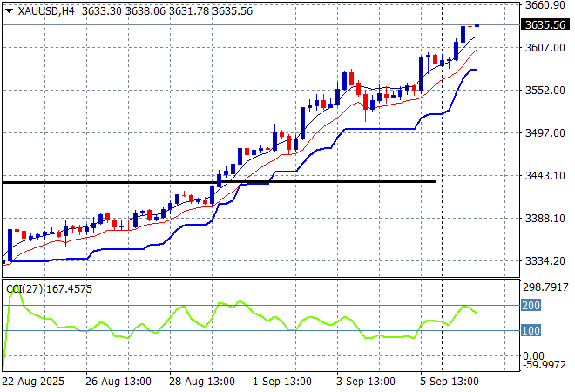Select the black horizontal support line
Viewport: 575px width, 392px height.
219,182
